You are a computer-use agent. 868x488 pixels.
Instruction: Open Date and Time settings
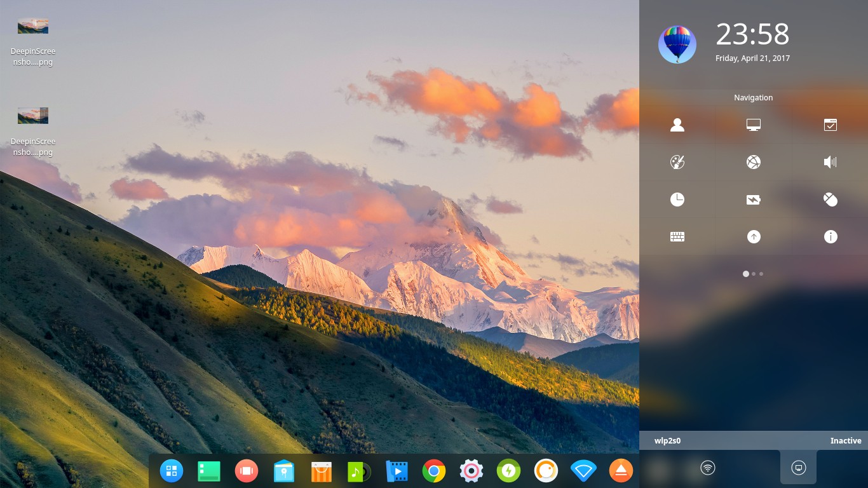(677, 200)
